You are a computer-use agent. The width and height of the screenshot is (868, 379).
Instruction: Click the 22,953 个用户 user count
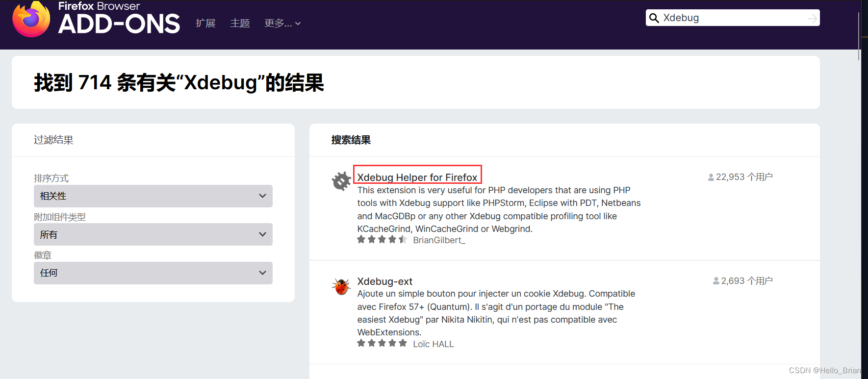pos(744,177)
